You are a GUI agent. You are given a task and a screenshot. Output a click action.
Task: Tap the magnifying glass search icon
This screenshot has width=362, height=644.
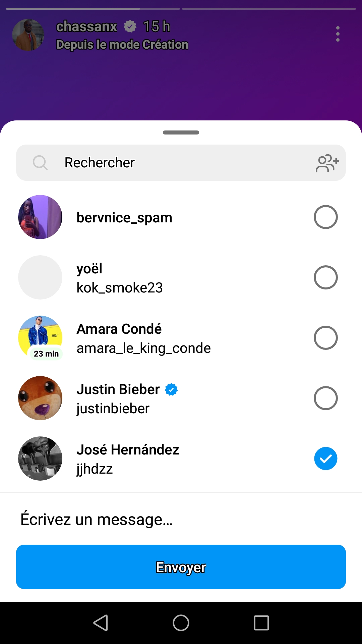(40, 163)
